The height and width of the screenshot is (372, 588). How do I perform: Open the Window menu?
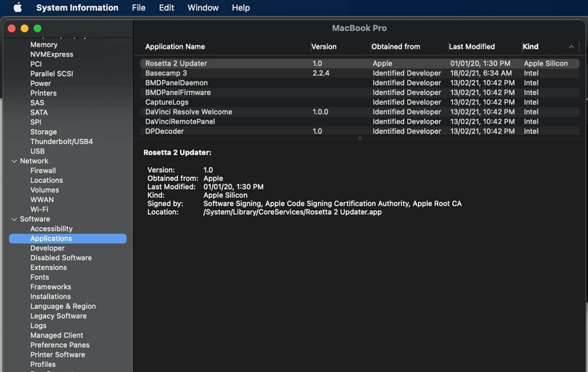[x=203, y=7]
